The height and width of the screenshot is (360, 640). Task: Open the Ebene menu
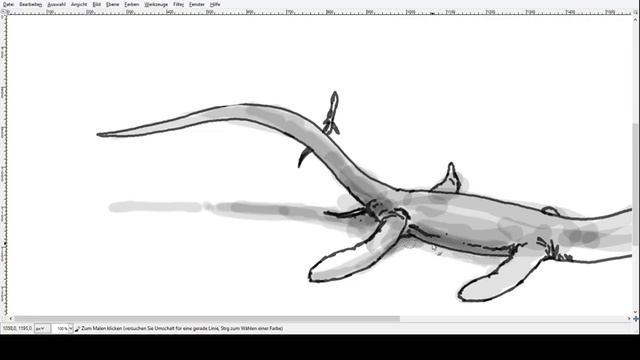(x=112, y=4)
